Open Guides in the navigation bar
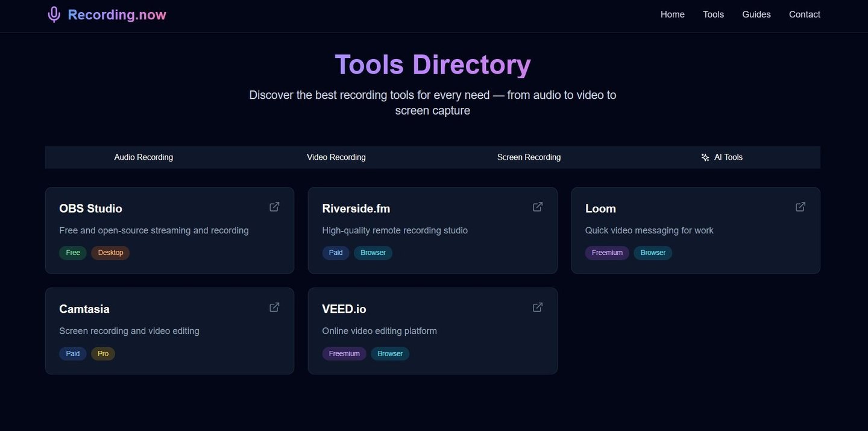This screenshot has height=431, width=868. pos(756,14)
